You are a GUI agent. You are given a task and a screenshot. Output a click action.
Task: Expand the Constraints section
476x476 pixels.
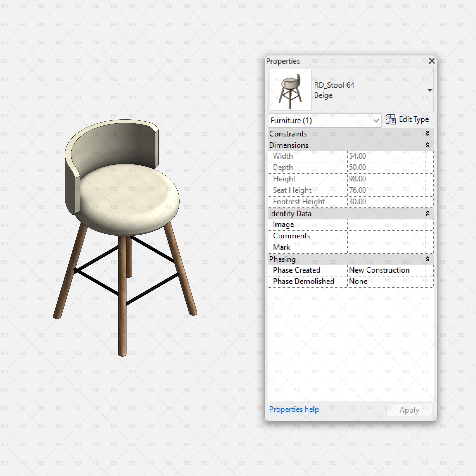click(428, 134)
